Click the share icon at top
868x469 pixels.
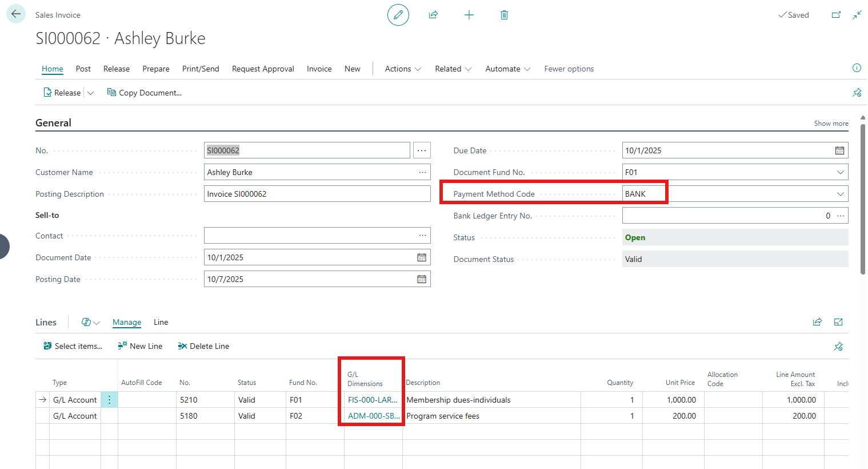tap(433, 15)
